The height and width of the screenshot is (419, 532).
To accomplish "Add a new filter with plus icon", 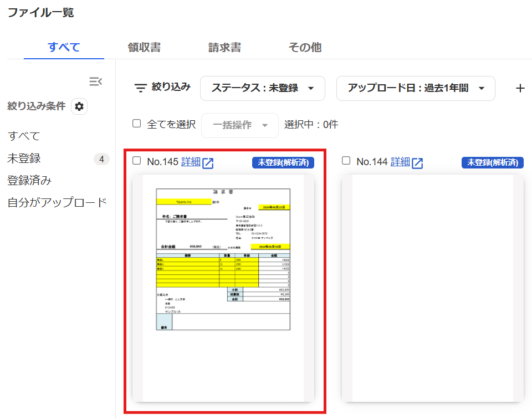I will point(520,88).
